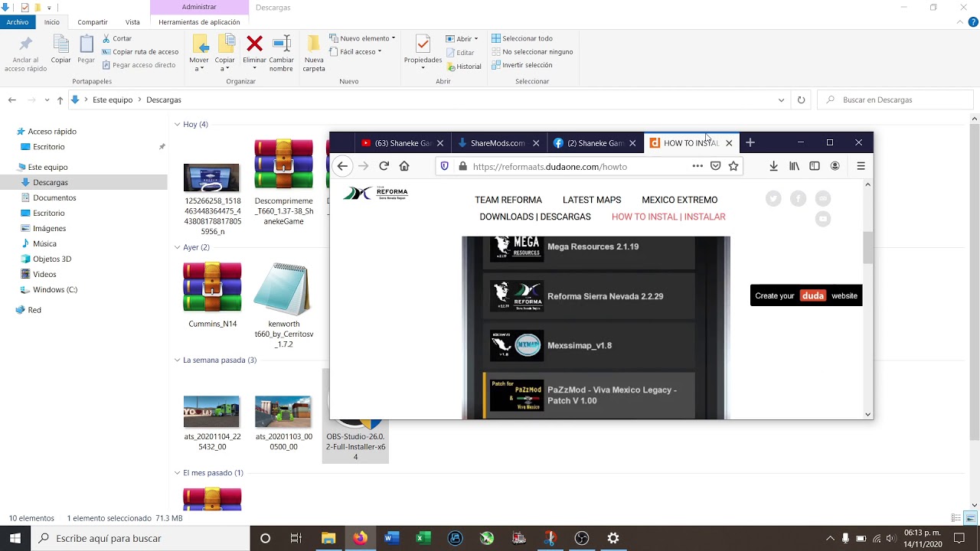Image resolution: width=980 pixels, height=551 pixels.
Task: Select Documentos in navigation pane
Action: pos(54,197)
